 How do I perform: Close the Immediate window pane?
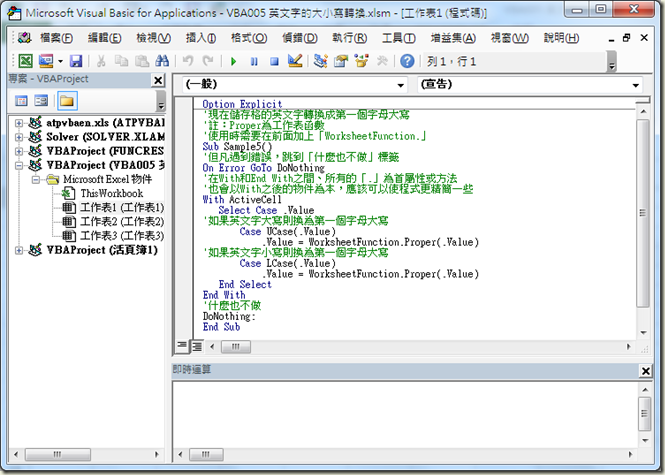(645, 371)
